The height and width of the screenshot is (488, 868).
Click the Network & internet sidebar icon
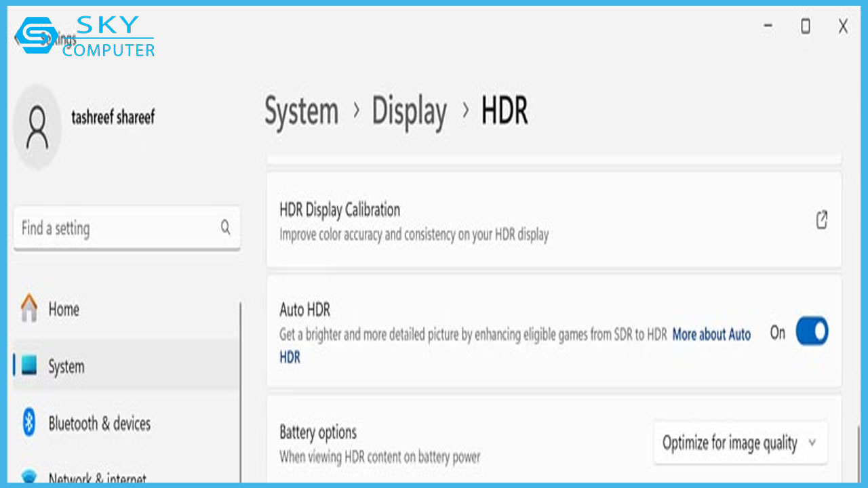[x=29, y=476]
